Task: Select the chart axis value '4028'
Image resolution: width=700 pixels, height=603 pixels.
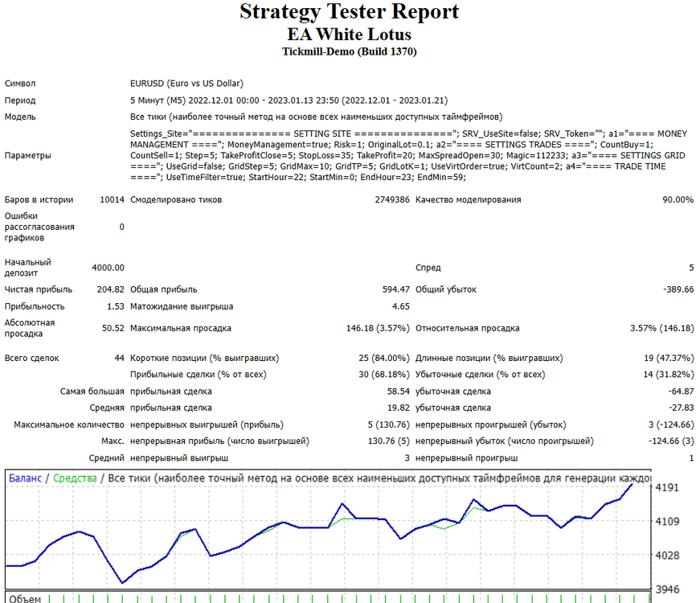Action: coord(667,556)
